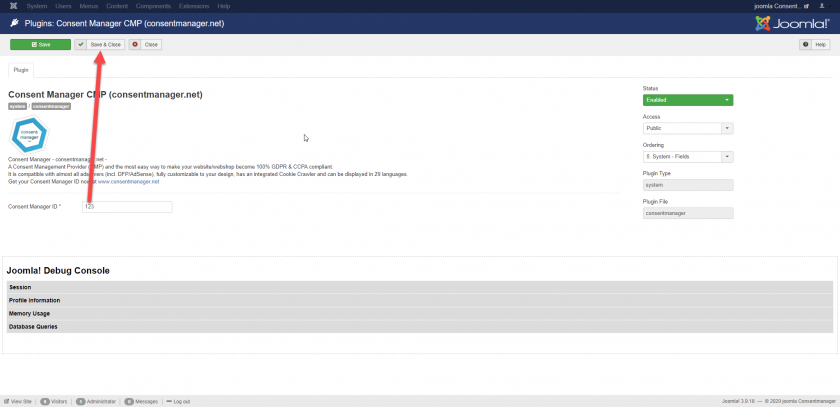
Task: Select the Plugin tab
Action: pyautogui.click(x=21, y=70)
